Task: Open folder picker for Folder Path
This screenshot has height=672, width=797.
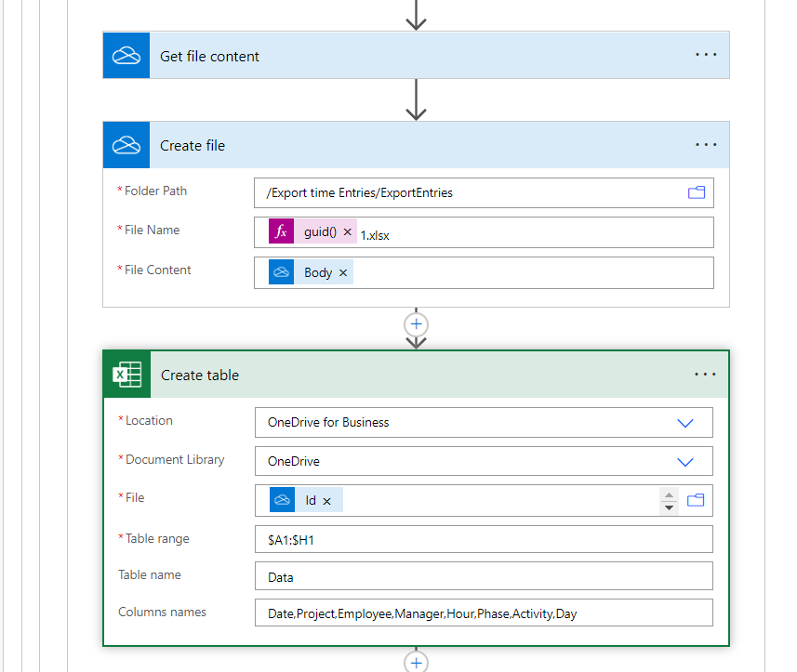Action: pyautogui.click(x=697, y=192)
